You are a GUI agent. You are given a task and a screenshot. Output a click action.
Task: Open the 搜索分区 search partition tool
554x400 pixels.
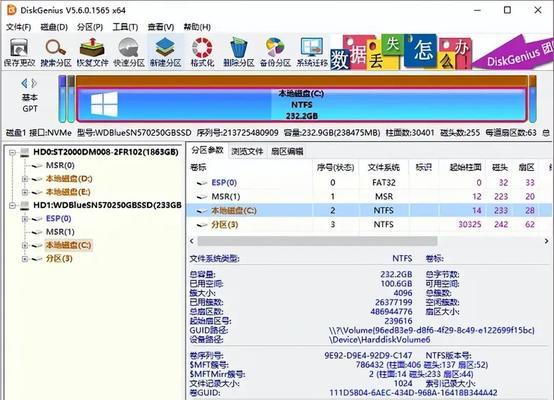click(x=56, y=52)
